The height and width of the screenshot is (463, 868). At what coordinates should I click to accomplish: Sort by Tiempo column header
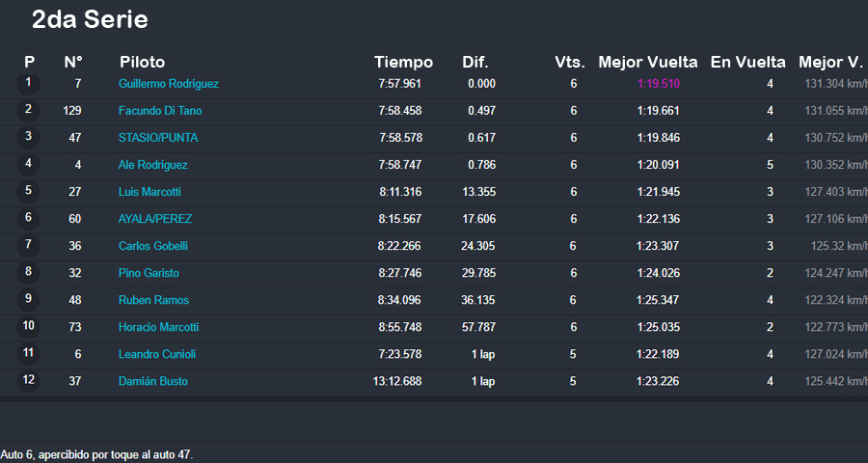(x=403, y=62)
